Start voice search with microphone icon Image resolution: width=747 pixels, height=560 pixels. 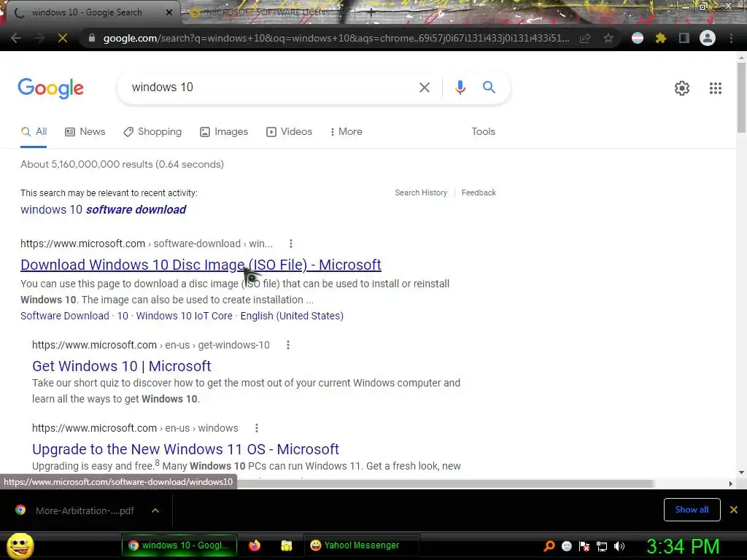click(460, 87)
